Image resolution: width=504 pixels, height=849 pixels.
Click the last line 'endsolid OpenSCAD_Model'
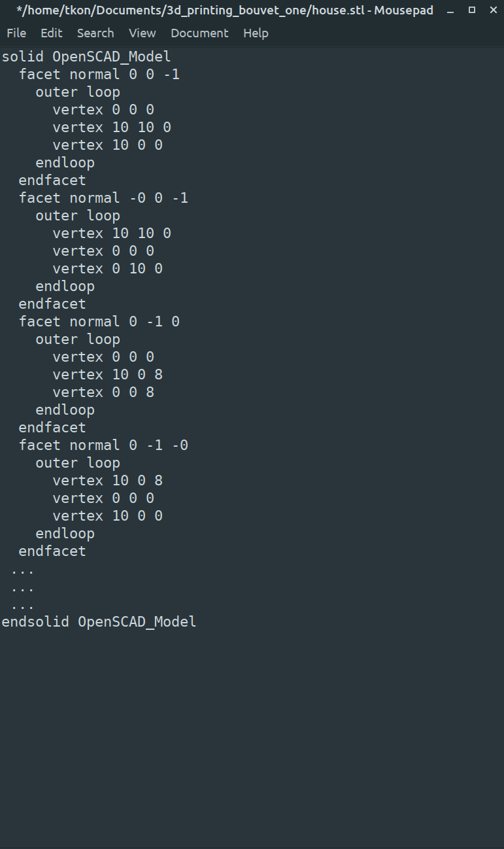click(x=99, y=621)
